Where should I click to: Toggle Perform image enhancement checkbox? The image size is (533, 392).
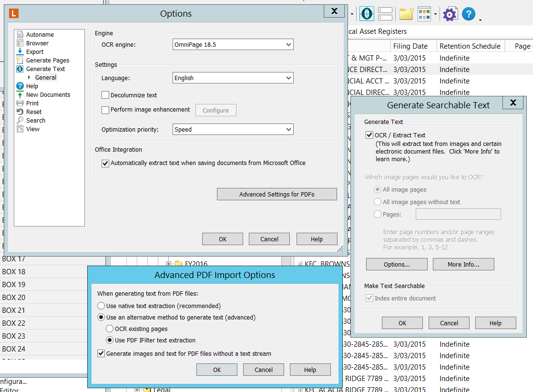tap(105, 110)
